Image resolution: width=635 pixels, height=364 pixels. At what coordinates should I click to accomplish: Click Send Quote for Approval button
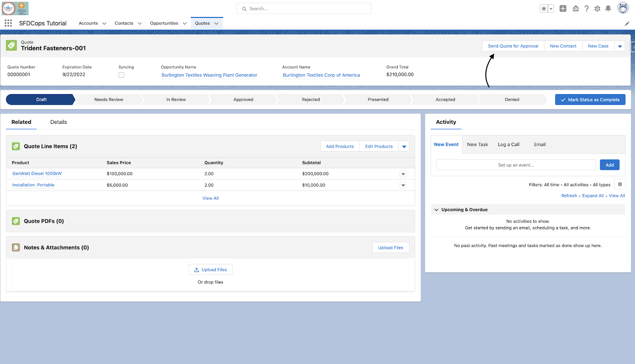coord(513,46)
